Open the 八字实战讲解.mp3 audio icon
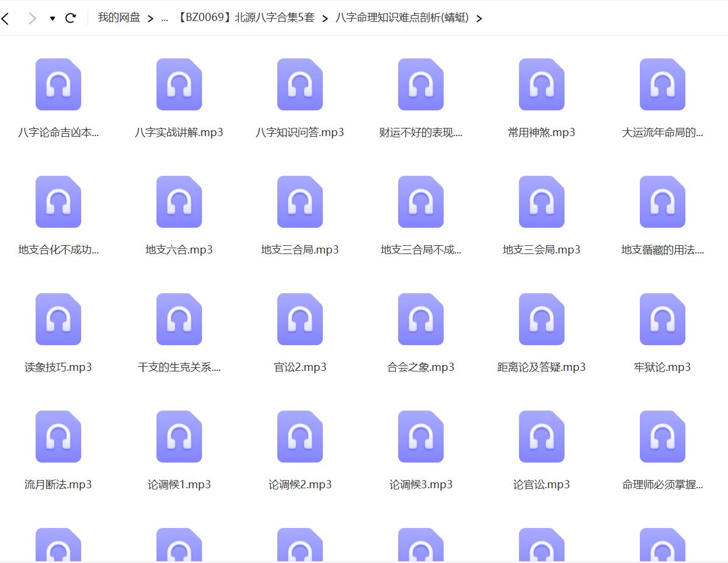728x563 pixels. 179,85
